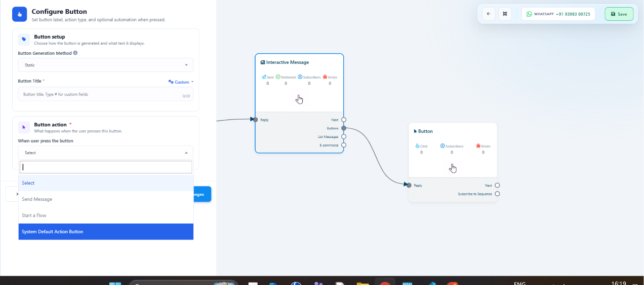Click the '0/20' character counter text
The height and width of the screenshot is (285, 644).
[x=186, y=96]
